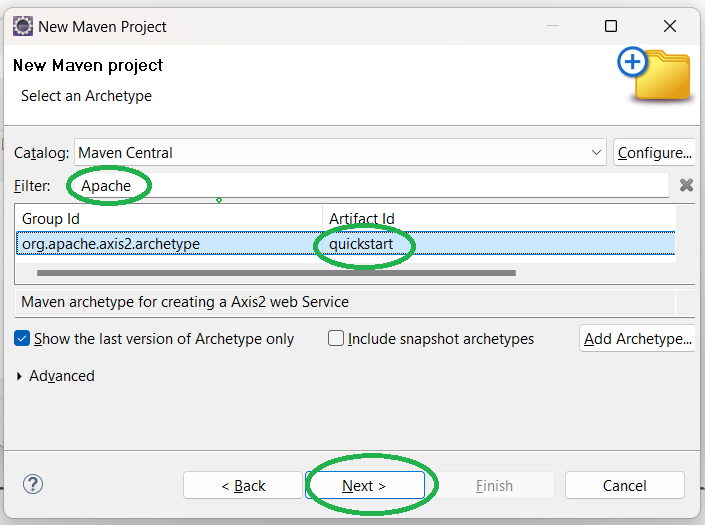Click the horizontal scrollbar of archetype table

[x=277, y=272]
